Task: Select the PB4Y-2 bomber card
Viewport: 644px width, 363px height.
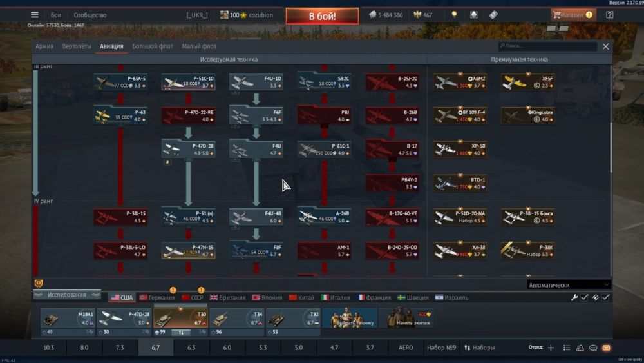Action: click(x=392, y=183)
